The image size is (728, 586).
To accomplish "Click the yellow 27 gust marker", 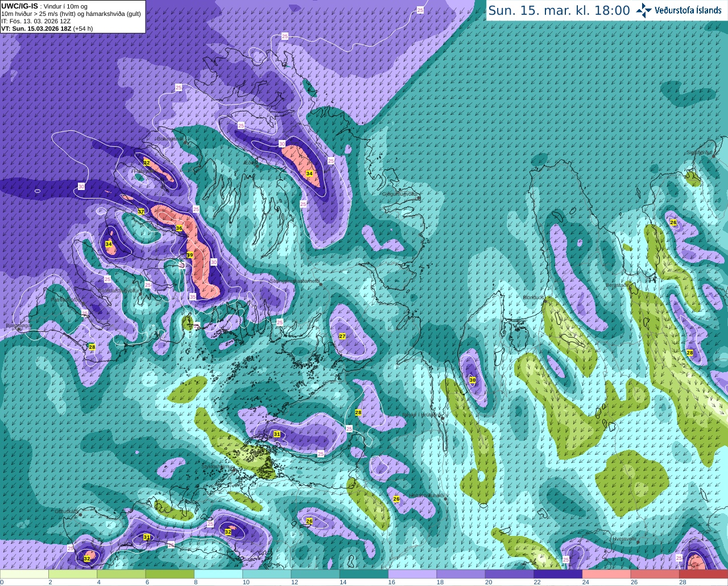I will [342, 336].
